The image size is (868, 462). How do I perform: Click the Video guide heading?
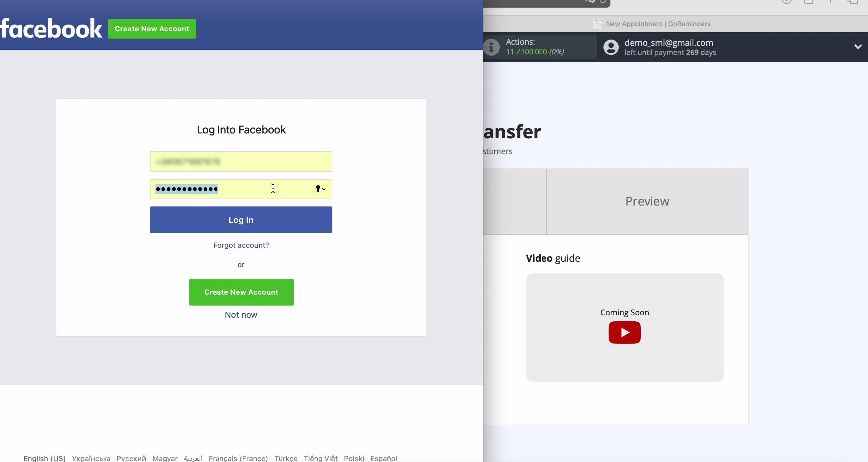pyautogui.click(x=553, y=258)
